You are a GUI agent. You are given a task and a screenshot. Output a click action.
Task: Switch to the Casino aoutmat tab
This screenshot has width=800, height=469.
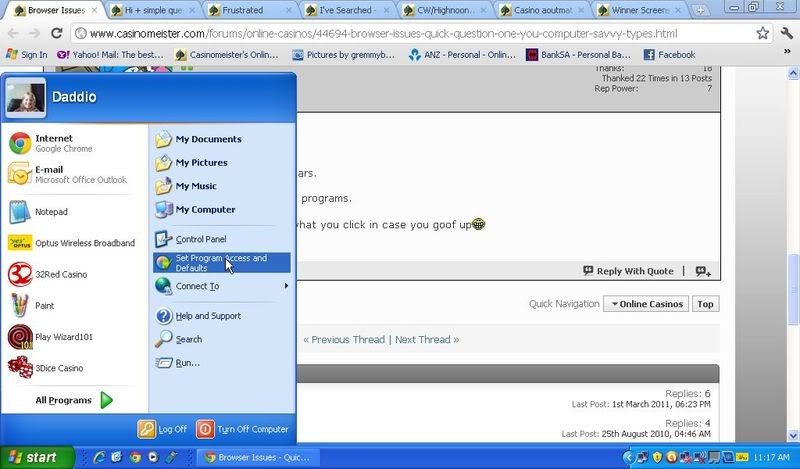(x=543, y=10)
